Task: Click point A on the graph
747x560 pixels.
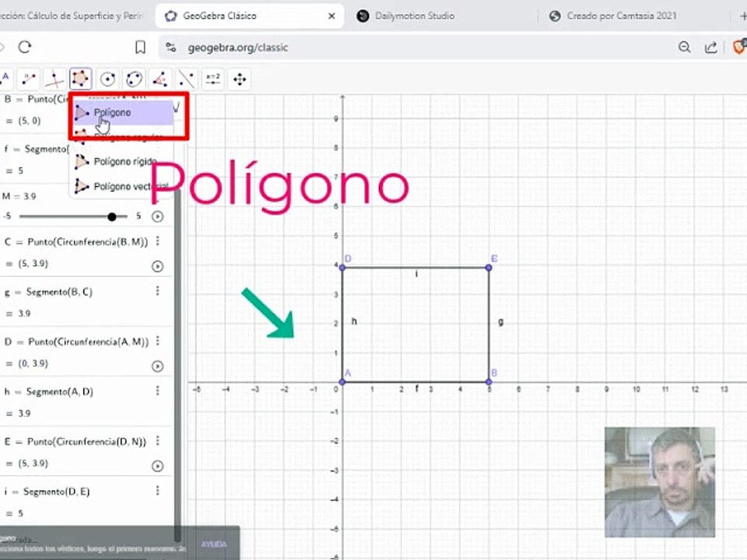Action: [x=342, y=381]
